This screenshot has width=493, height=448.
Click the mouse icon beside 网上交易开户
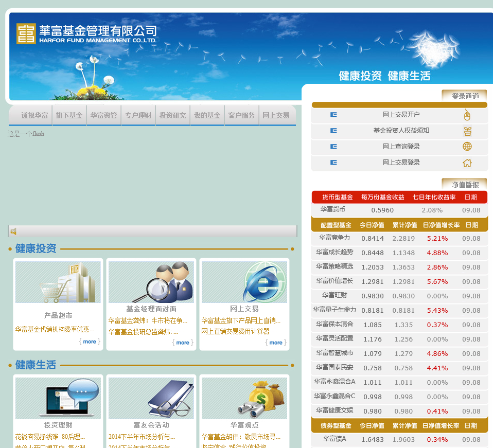467,115
